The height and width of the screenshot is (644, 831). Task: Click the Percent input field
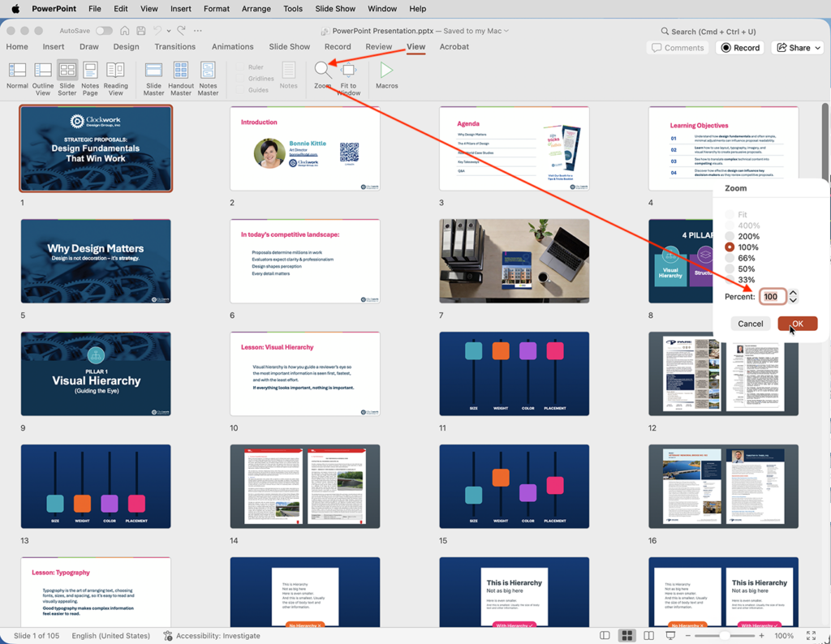coord(773,297)
